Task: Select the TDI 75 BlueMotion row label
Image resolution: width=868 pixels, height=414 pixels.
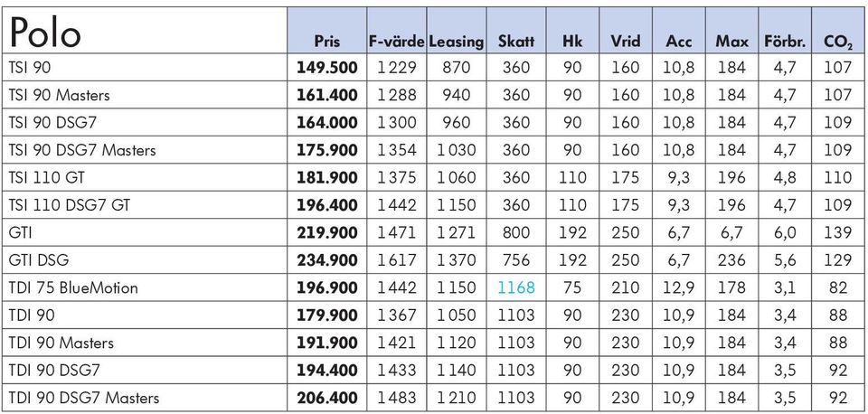Action: [x=73, y=287]
